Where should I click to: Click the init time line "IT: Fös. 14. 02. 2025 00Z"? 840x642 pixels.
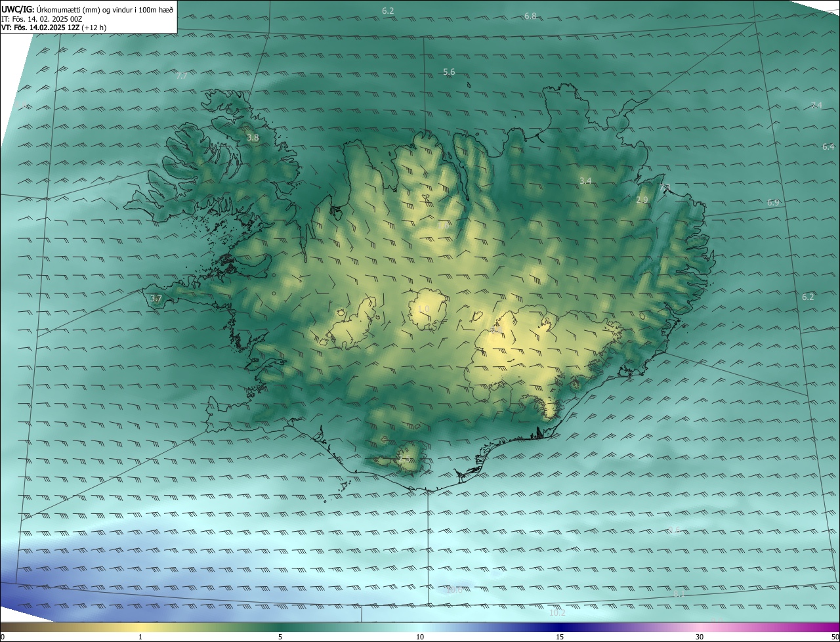[x=42, y=19]
